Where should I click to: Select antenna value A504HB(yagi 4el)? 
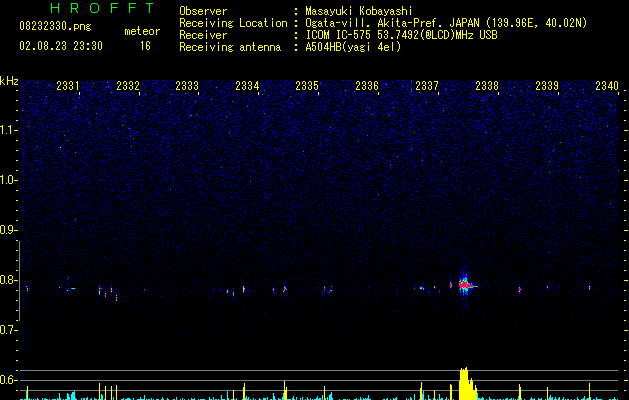(353, 47)
